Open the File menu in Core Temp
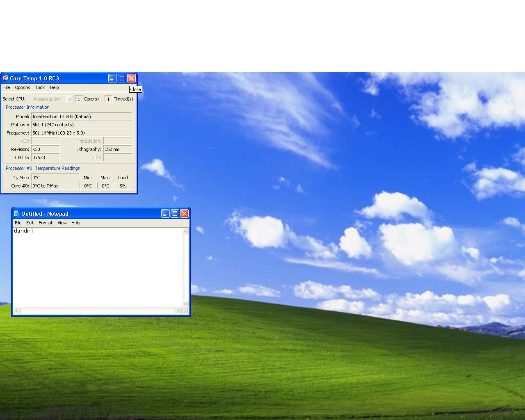525x420 pixels. (x=7, y=87)
